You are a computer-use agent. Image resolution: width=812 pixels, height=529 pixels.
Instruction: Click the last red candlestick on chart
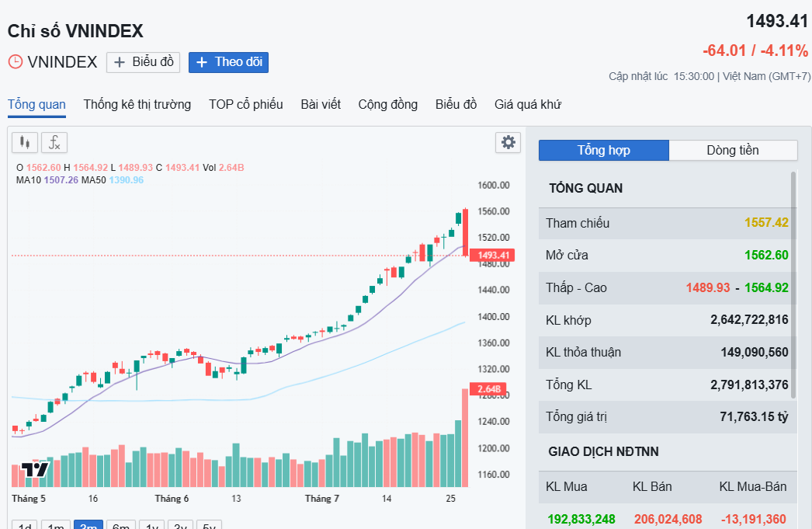click(x=466, y=232)
